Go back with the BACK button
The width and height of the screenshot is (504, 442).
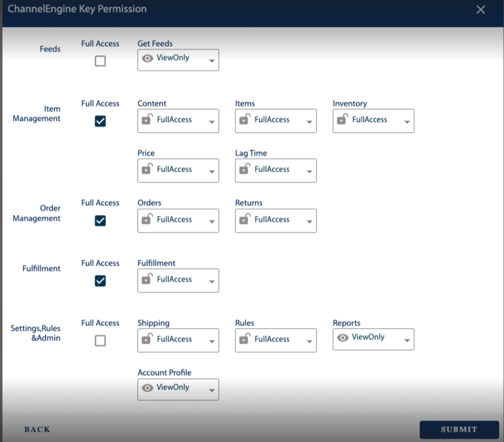(x=38, y=429)
